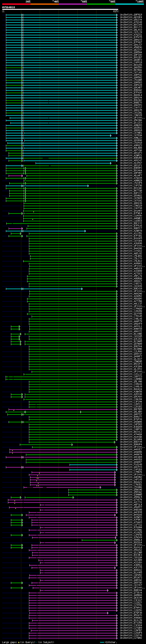Image resolution: width=146 pixels, height=644 pixels.
Task: Click the UniRef100_A3CST5 label
Action: (x=131, y=567)
